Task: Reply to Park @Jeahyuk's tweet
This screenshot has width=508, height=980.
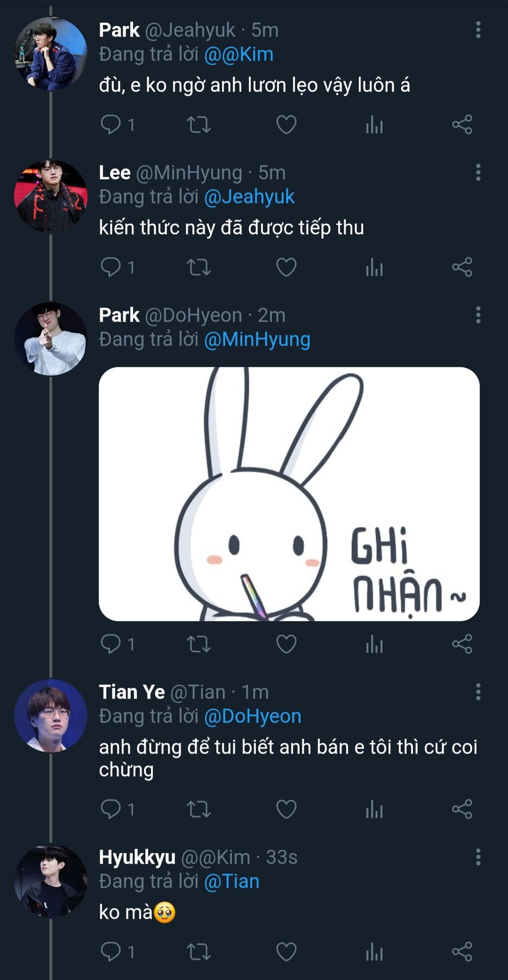Action: pyautogui.click(x=111, y=125)
